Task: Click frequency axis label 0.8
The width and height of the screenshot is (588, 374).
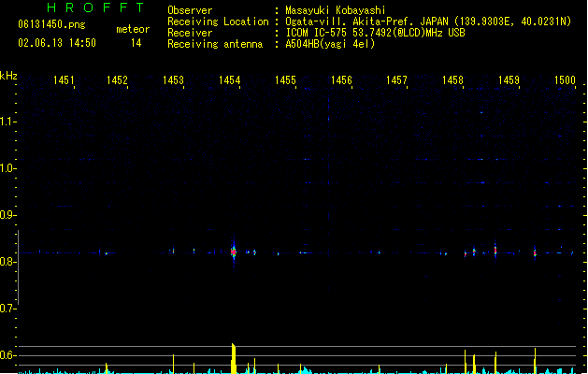Action: coord(7,262)
